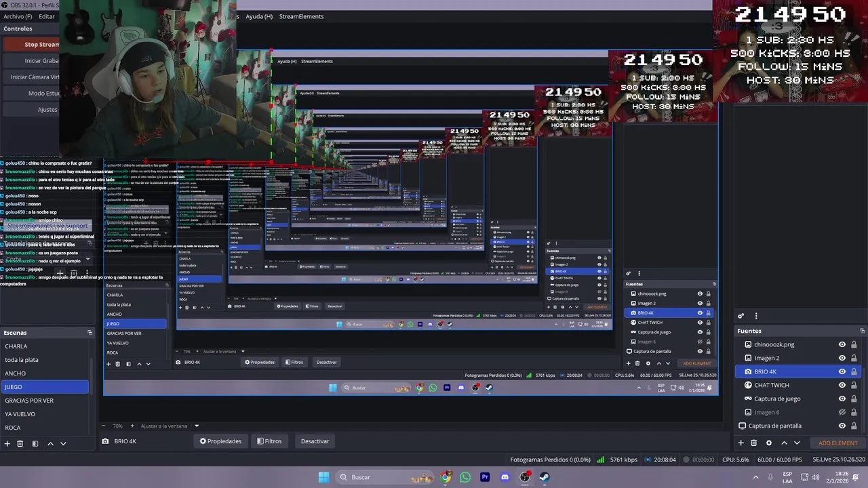Viewport: 868px width, 488px height.
Task: Click the ADD ELEMENT button
Action: tap(837, 443)
